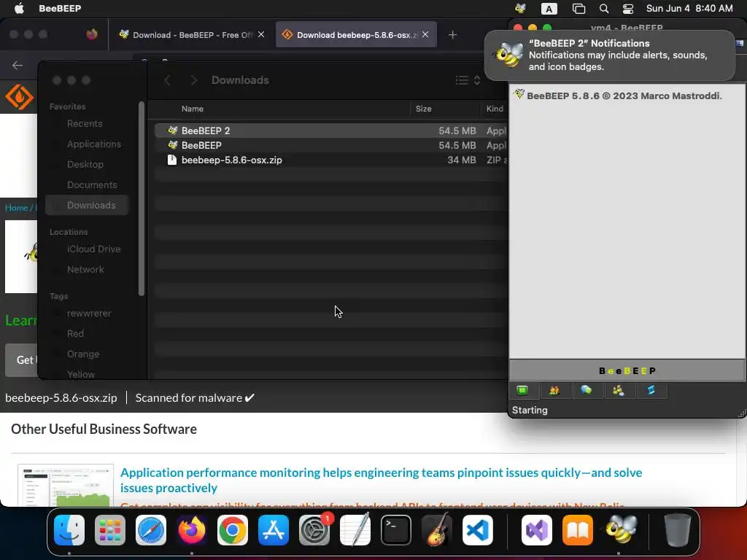Screen dimensions: 747x560
Task: Open Visual Studio purple icon in Dock
Action: (x=537, y=529)
